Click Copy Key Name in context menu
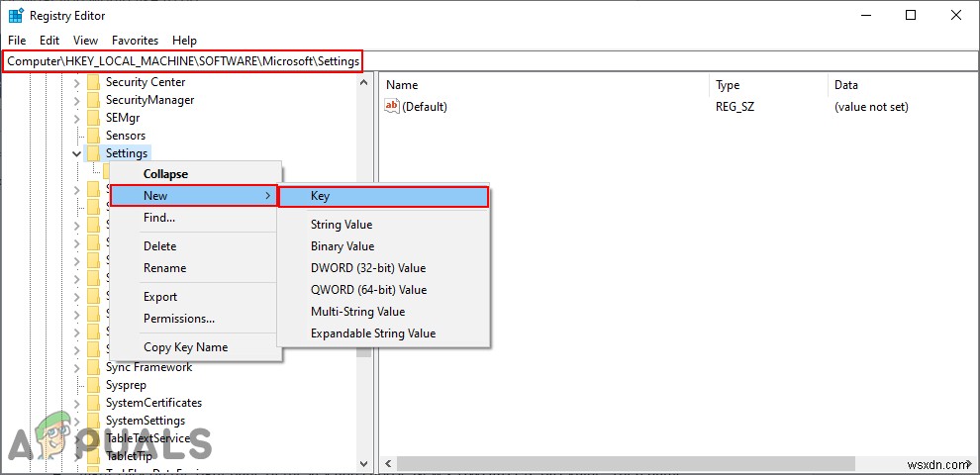This screenshot has width=980, height=475. (x=186, y=347)
